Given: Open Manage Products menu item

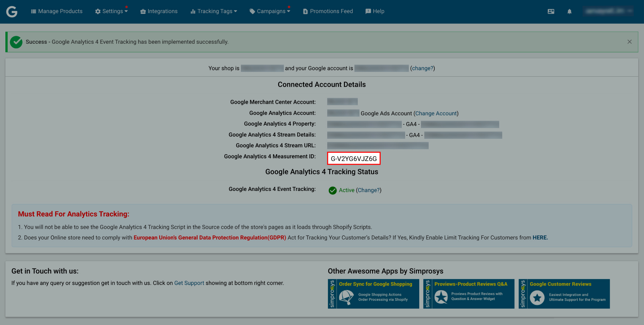Looking at the screenshot, I should click(56, 11).
